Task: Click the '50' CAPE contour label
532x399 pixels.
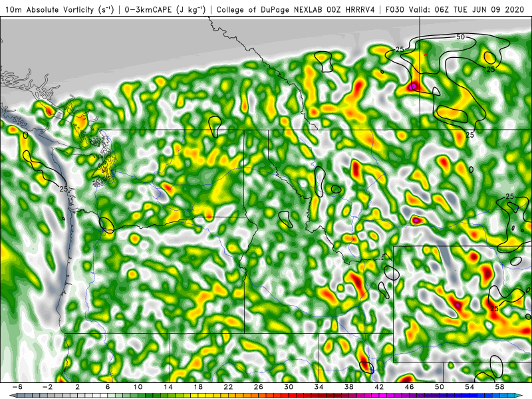Action: (460, 37)
